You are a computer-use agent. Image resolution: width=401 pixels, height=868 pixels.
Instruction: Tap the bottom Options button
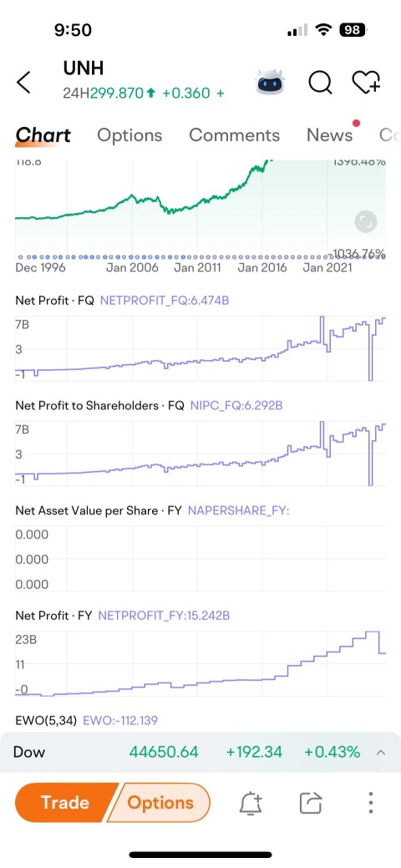pyautogui.click(x=160, y=803)
